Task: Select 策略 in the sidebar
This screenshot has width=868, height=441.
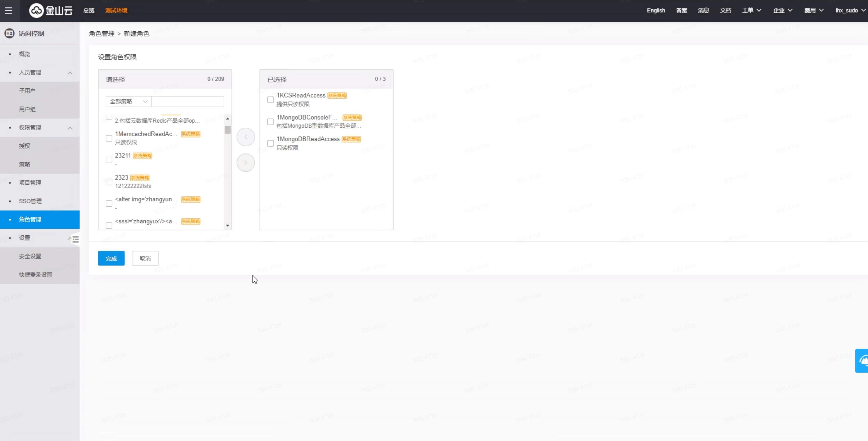Action: [x=25, y=164]
